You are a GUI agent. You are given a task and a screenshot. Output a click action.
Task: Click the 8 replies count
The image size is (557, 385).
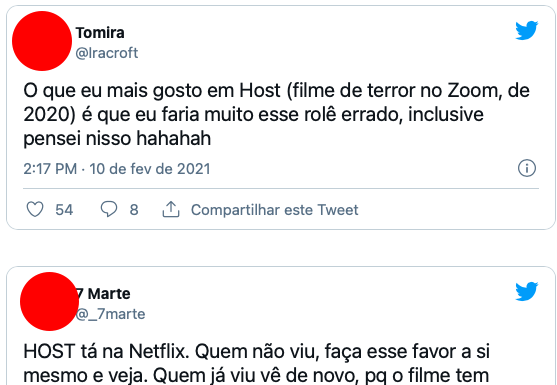click(x=134, y=210)
